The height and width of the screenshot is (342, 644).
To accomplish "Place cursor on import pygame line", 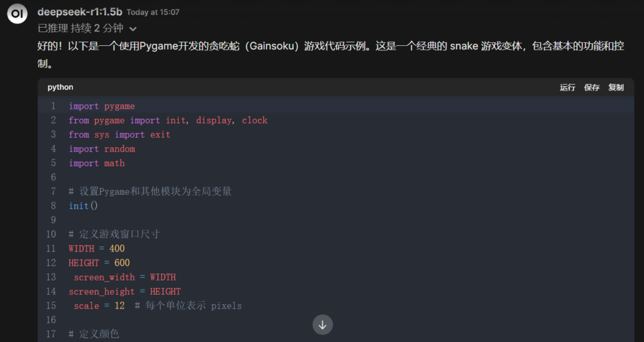I will click(102, 106).
